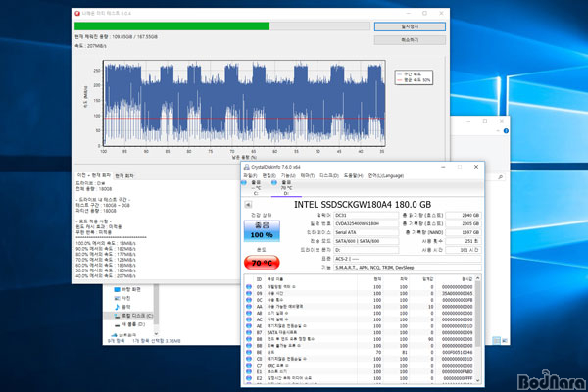Screen dimensions: 588x392
Task: Click the features field listing S.M.A.R.T., APM
Action: [408, 268]
